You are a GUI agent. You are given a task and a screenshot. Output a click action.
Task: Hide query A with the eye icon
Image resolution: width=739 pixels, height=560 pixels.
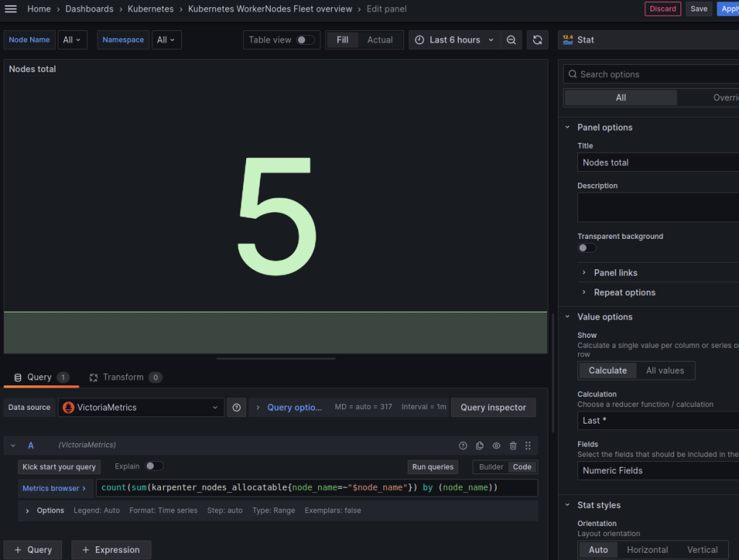[497, 445]
